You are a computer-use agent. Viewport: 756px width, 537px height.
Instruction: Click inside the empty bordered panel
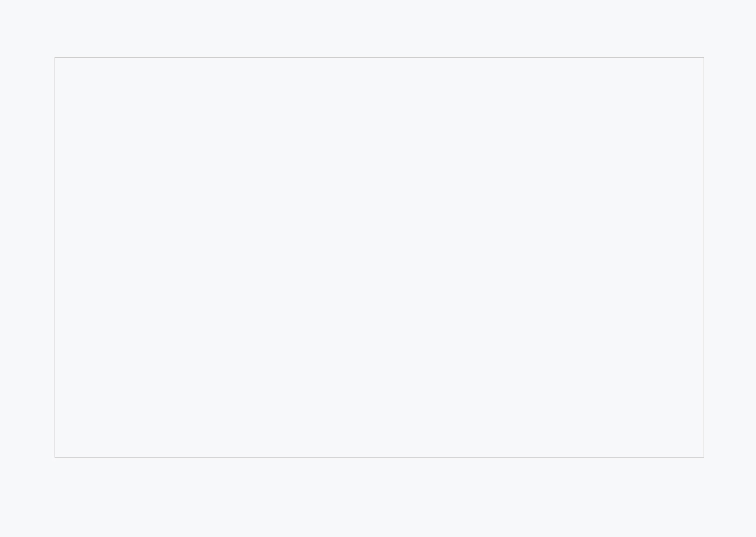coord(379,257)
